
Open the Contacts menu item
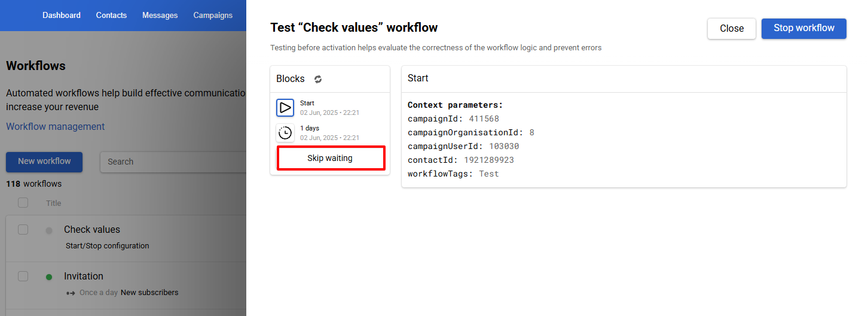pyautogui.click(x=111, y=16)
